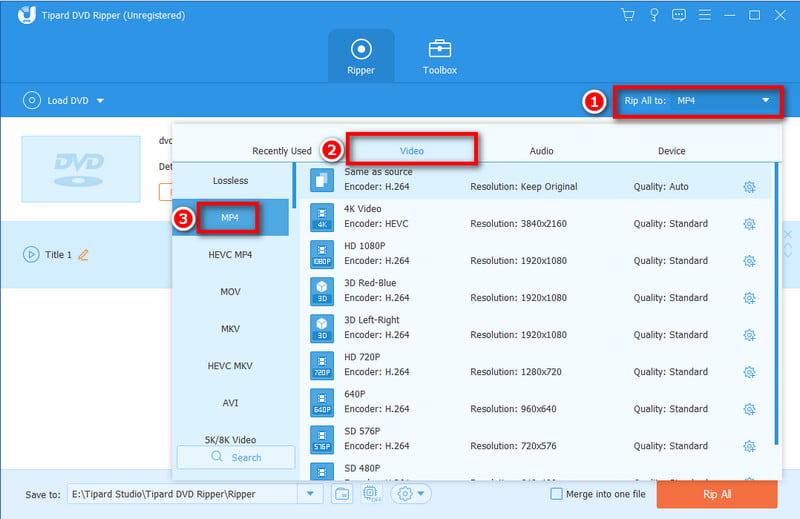Click the key register icon

point(653,15)
